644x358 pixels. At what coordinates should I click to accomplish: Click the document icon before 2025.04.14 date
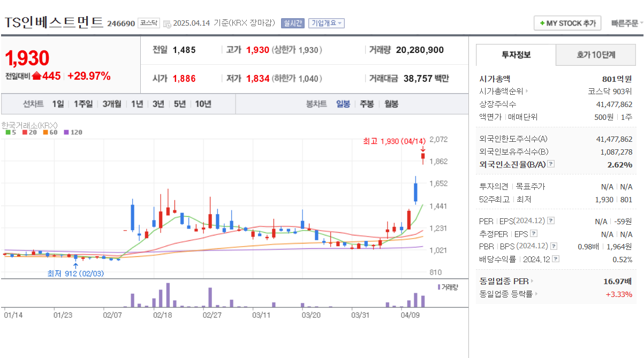click(x=167, y=24)
